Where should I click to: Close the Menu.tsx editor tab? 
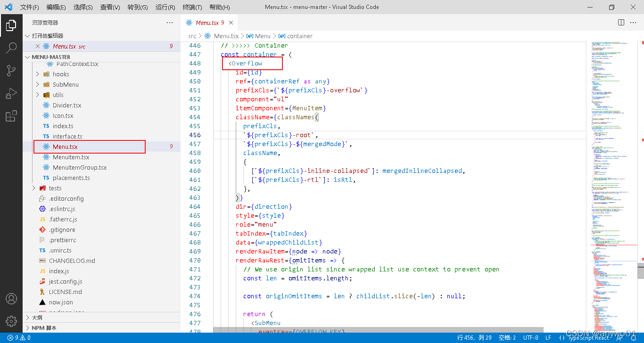pos(231,23)
